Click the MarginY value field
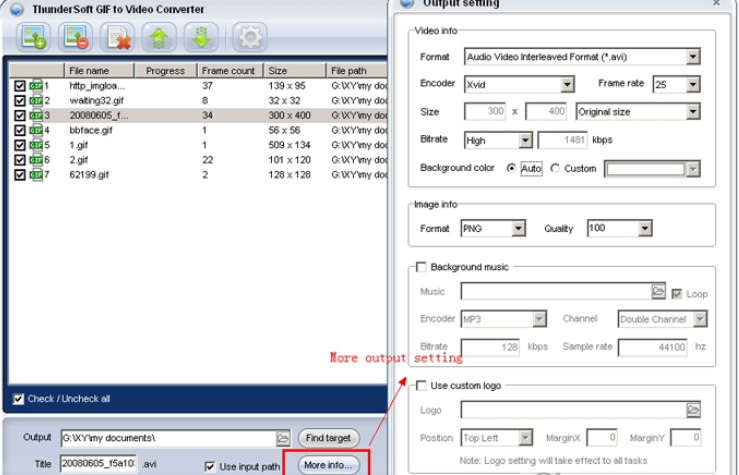This screenshot has height=475, width=739. pyautogui.click(x=686, y=438)
